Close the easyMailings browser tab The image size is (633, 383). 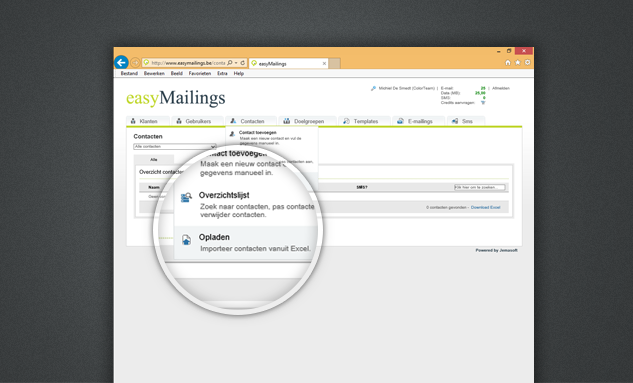pyautogui.click(x=324, y=63)
